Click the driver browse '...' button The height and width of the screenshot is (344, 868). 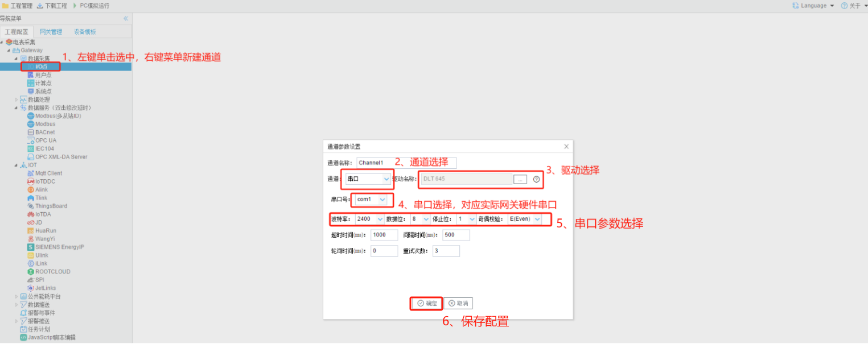(x=520, y=179)
